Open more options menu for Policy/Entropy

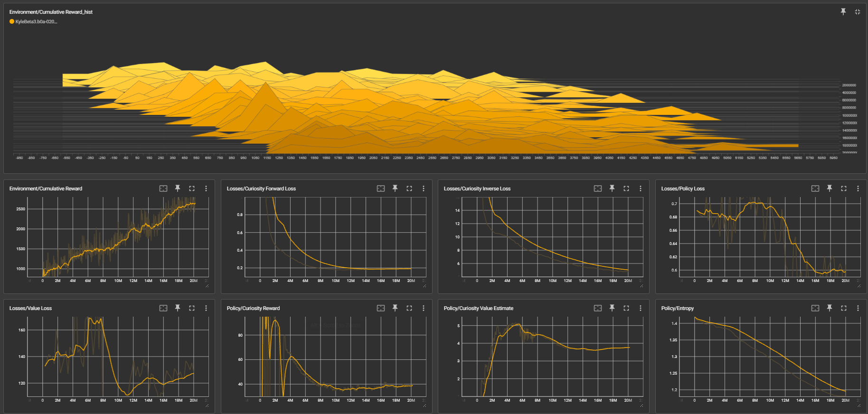858,308
